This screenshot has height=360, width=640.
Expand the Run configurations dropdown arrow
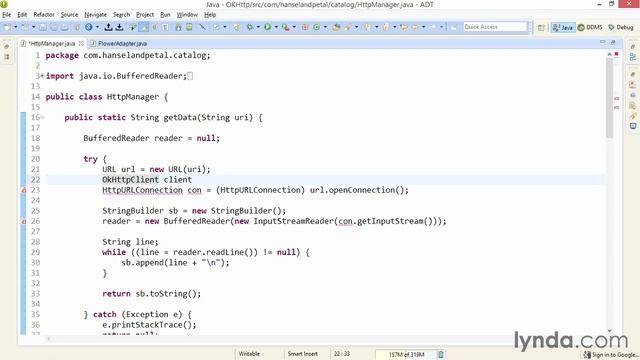(276, 27)
